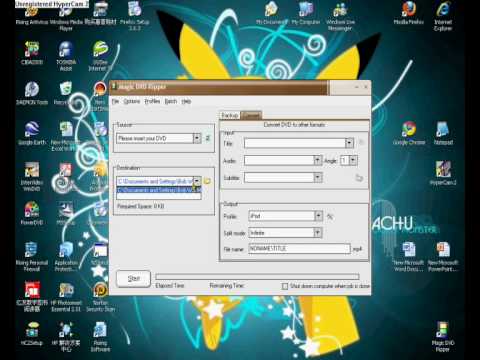Image resolution: width=480 pixels, height=360 pixels.
Task: Open HP Photosmart Essential icon
Action: [66, 297]
